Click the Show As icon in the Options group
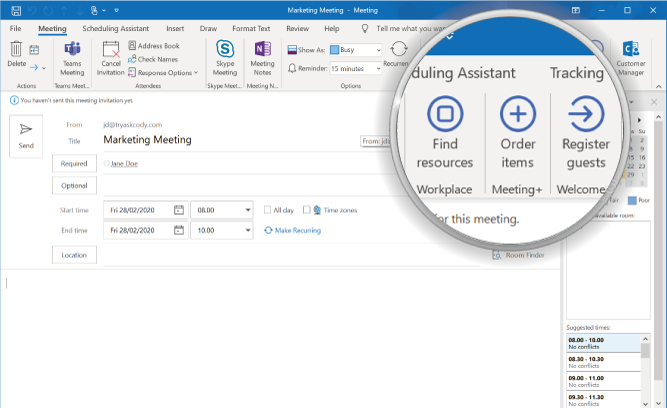This screenshot has width=667, height=408. tap(292, 50)
